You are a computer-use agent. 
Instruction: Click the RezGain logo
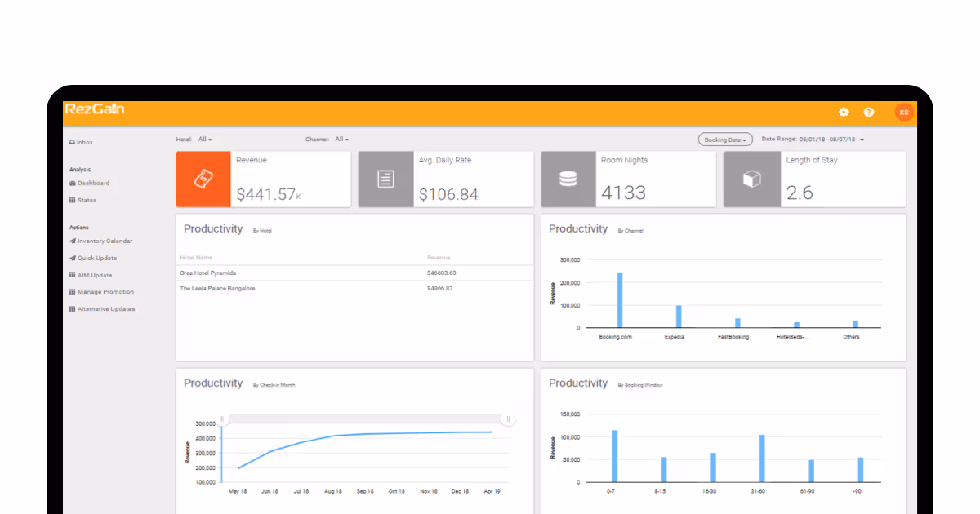coord(95,109)
